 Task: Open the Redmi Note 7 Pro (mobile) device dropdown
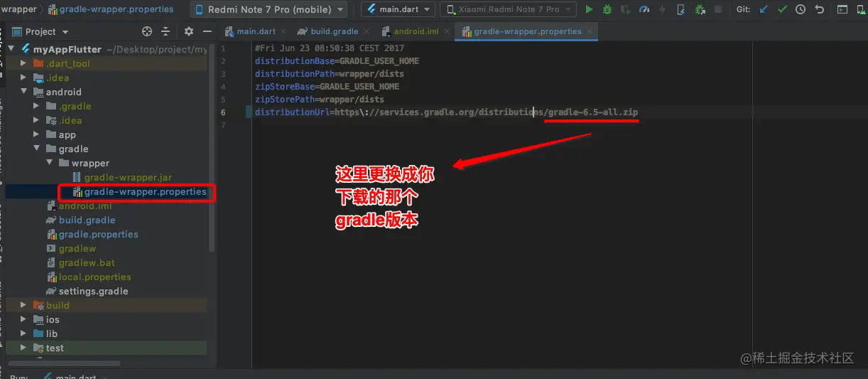[269, 9]
